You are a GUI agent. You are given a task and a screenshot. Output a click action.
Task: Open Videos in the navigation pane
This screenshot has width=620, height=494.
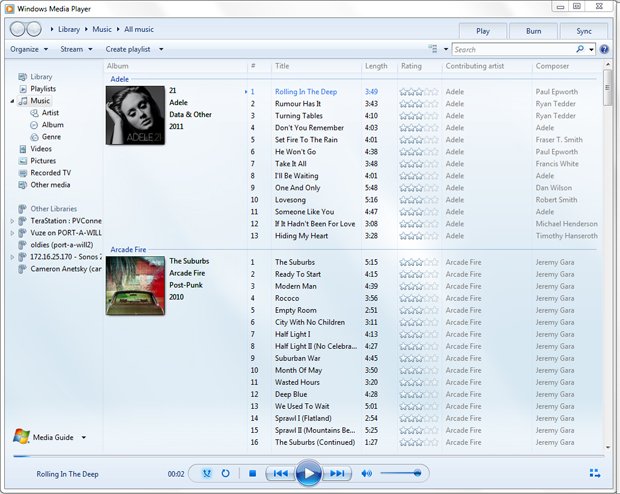pos(41,149)
